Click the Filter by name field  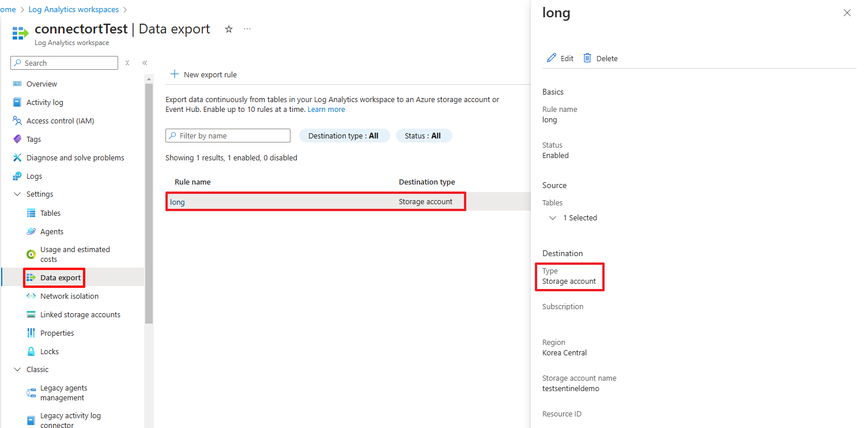point(228,136)
